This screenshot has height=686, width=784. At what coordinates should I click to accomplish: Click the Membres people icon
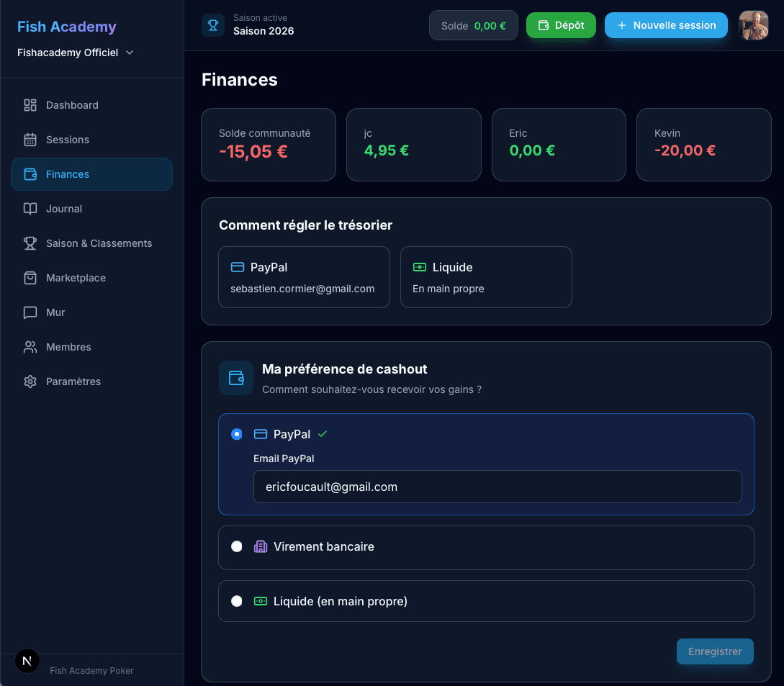30,347
